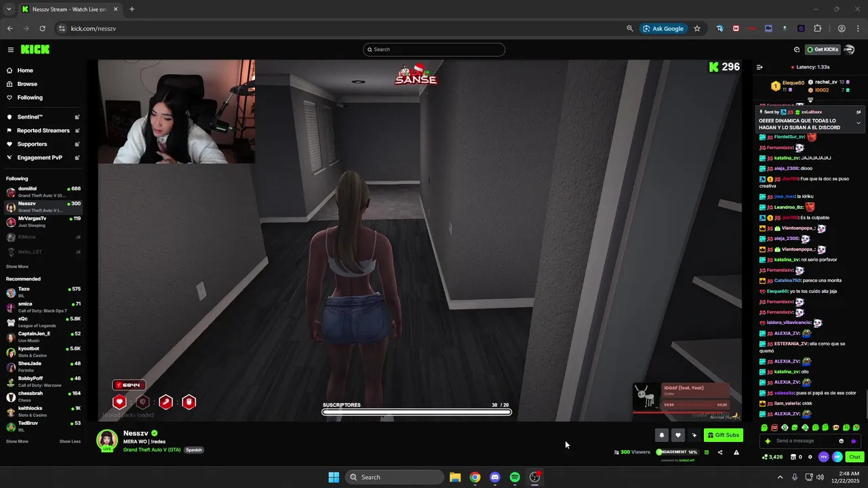Click the purple gift icon in chat input
Screen dimensions: 868x488
coord(854,441)
